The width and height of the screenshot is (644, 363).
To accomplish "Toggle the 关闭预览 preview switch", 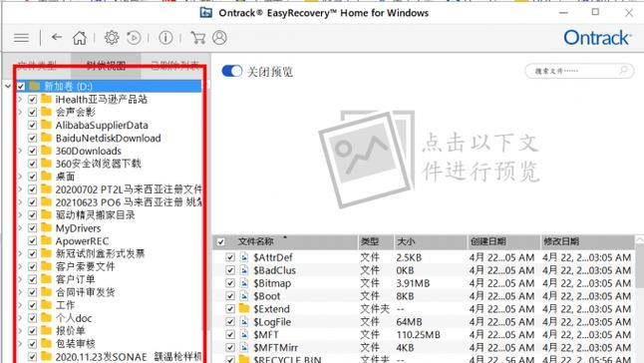I will click(x=231, y=71).
